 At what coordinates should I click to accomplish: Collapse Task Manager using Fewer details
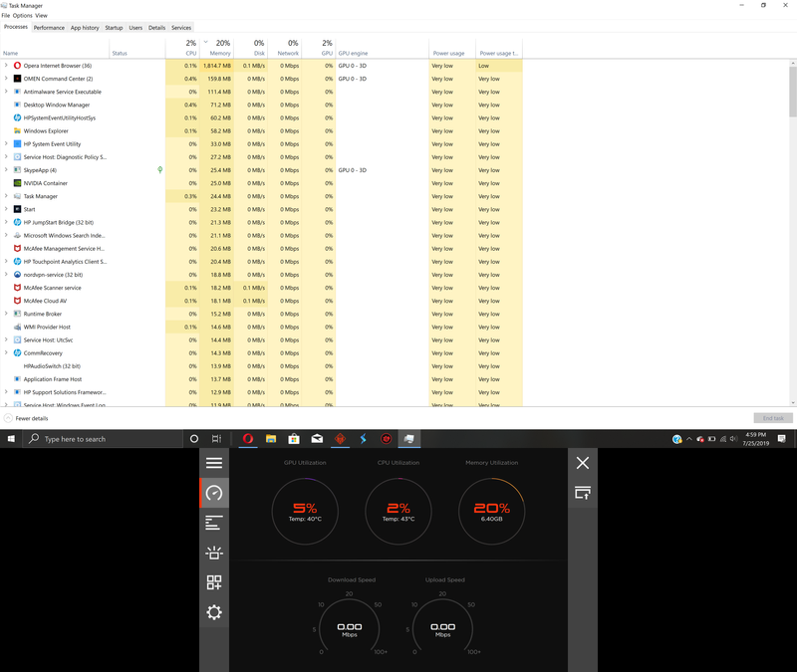click(x=30, y=418)
